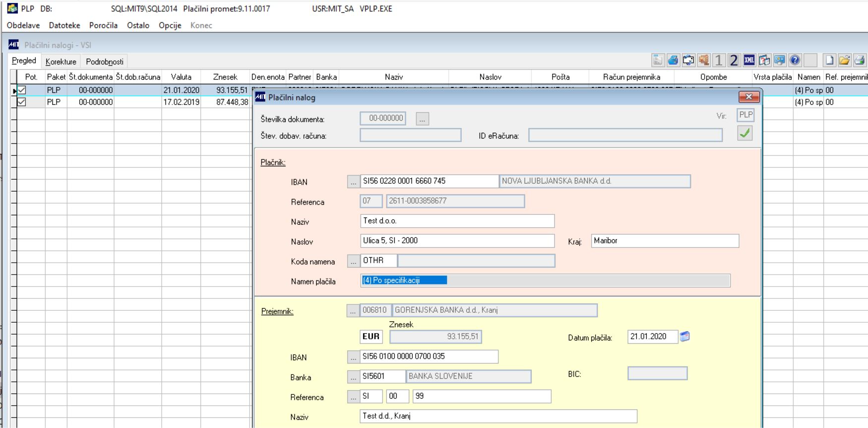868x428 pixels.
Task: Open lookup button beside recipient Banka field
Action: pyautogui.click(x=353, y=377)
